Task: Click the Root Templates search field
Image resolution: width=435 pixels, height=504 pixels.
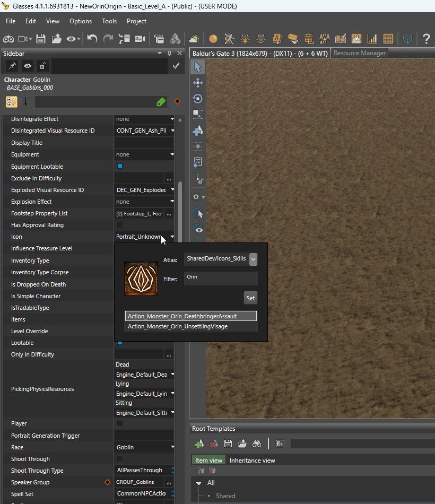Action: tap(363, 444)
